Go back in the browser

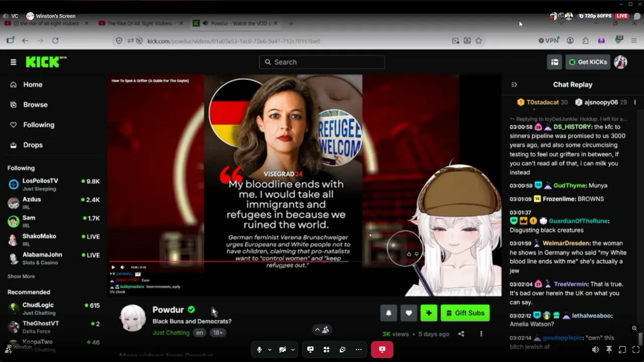(x=25, y=41)
